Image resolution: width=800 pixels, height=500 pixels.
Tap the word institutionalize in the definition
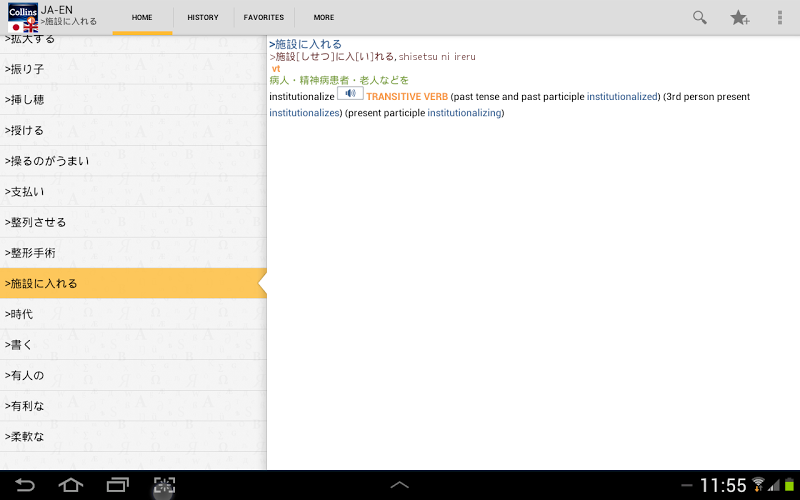[302, 96]
